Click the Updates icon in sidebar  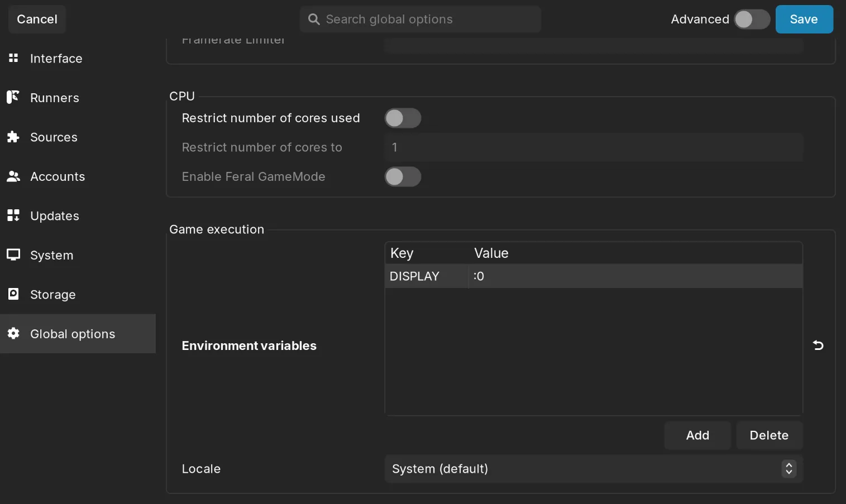point(13,215)
